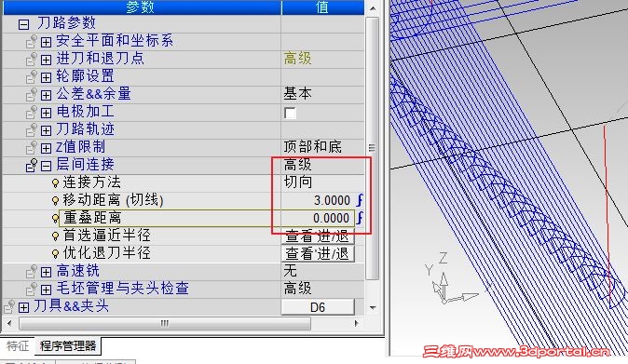Click the 参数 column header
The image size is (628, 364).
coord(143,7)
